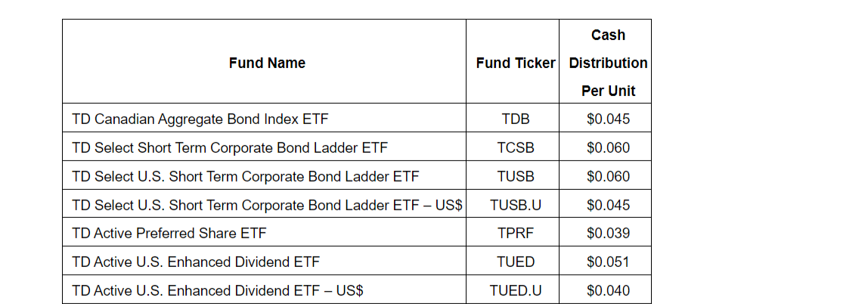Select the $0.045 distribution in the TUSB.U row
Image resolution: width=868 pixels, height=304 pixels.
pyautogui.click(x=608, y=205)
